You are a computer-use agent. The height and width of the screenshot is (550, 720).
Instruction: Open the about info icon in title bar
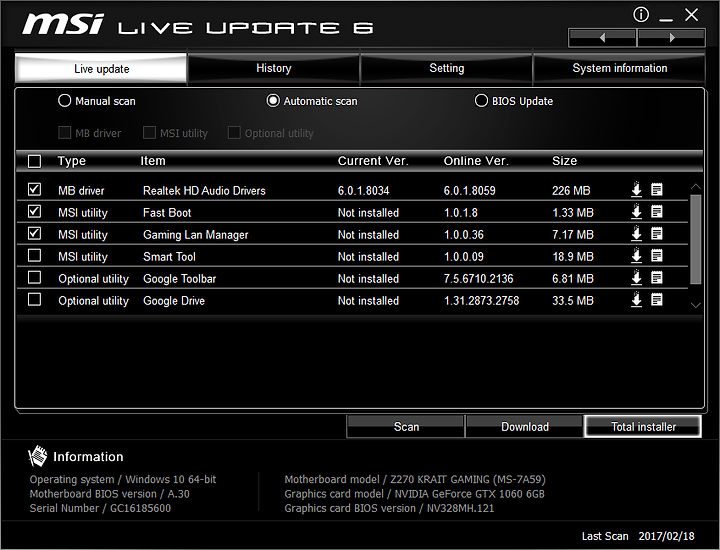coord(641,15)
